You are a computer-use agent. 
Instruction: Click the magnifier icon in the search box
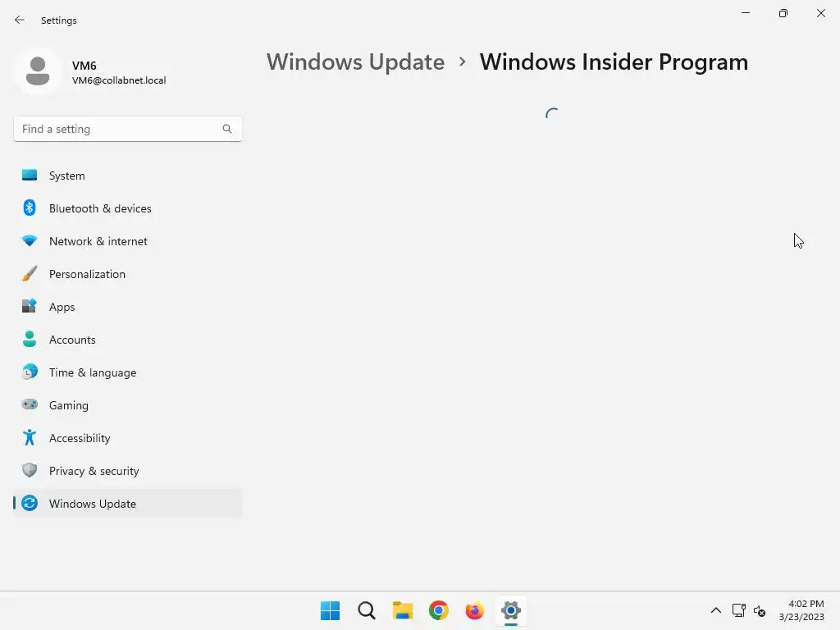coord(227,129)
